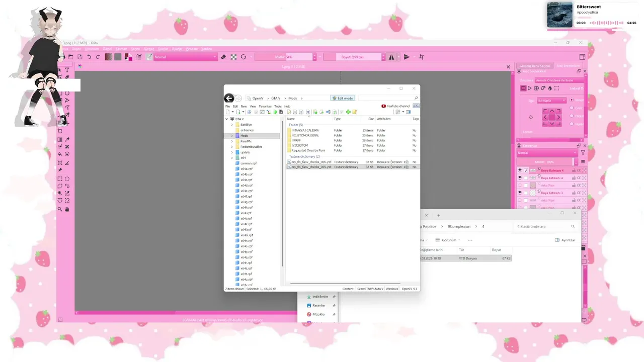Image resolution: width=644 pixels, height=362 pixels.
Task: Expand the Mods folder in tree
Action: pyautogui.click(x=232, y=136)
